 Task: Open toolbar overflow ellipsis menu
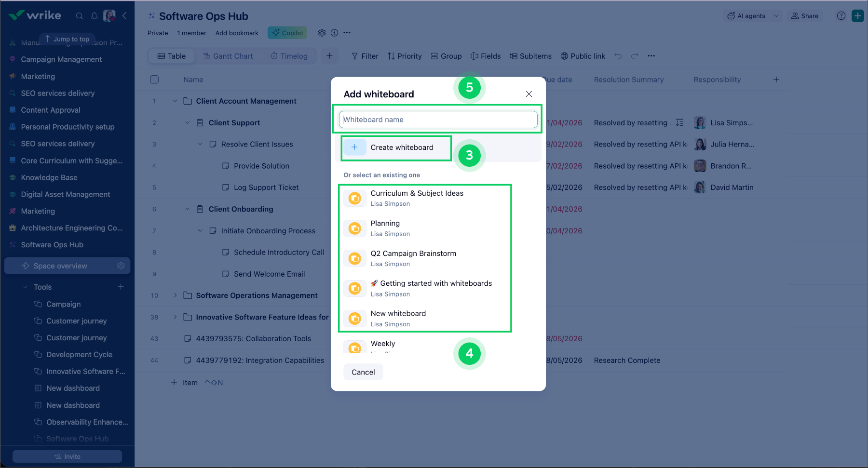[x=651, y=56]
